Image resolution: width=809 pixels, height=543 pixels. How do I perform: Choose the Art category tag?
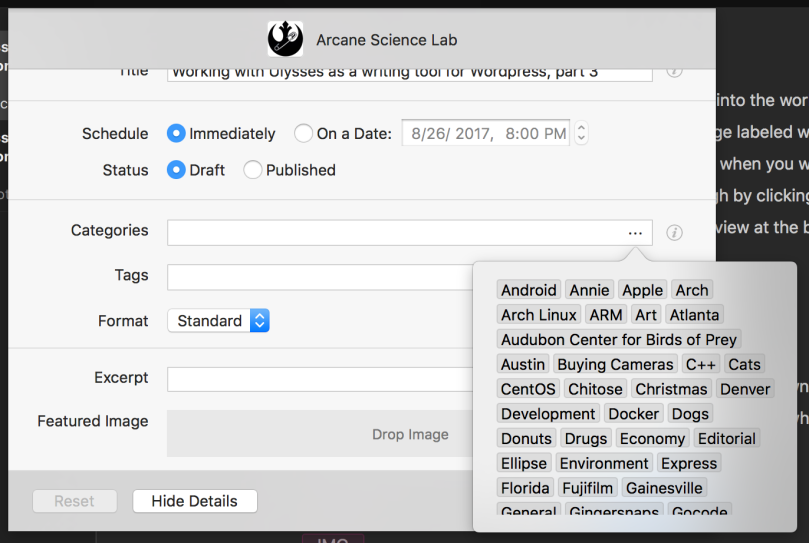point(646,315)
